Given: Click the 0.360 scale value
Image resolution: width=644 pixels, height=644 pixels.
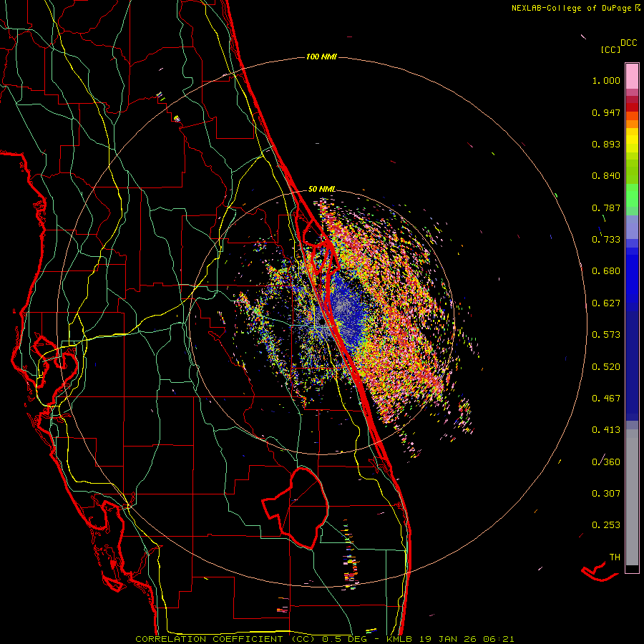Looking at the screenshot, I should 606,462.
